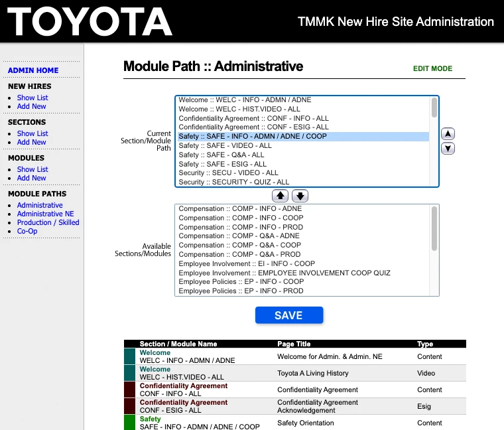Viewport: 504px width, 430px height.
Task: Click the EDIT MODE label
Action: [432, 68]
